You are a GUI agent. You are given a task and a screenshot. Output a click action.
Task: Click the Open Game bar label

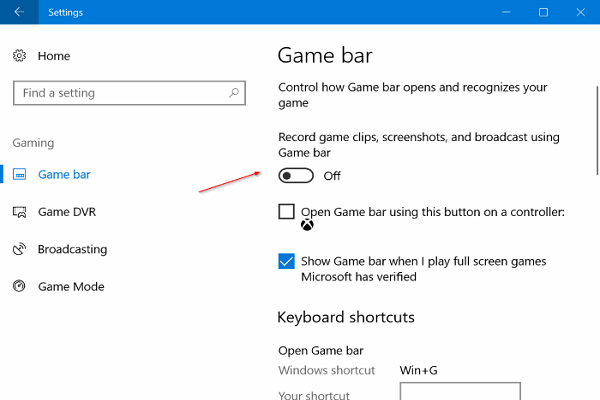click(x=321, y=351)
